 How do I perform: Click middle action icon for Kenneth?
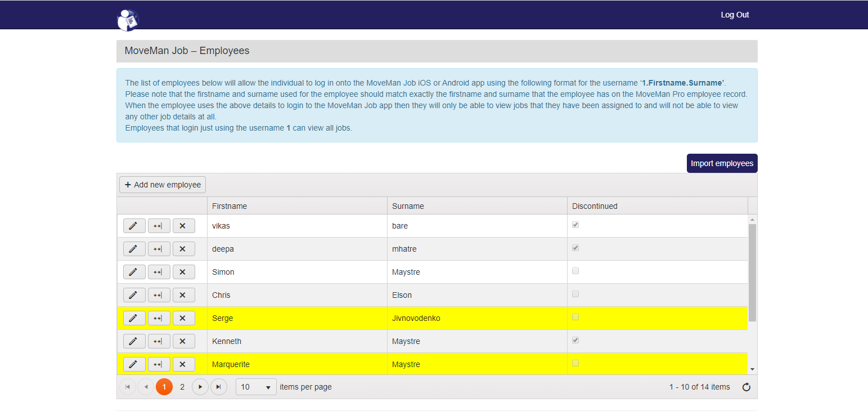(159, 341)
